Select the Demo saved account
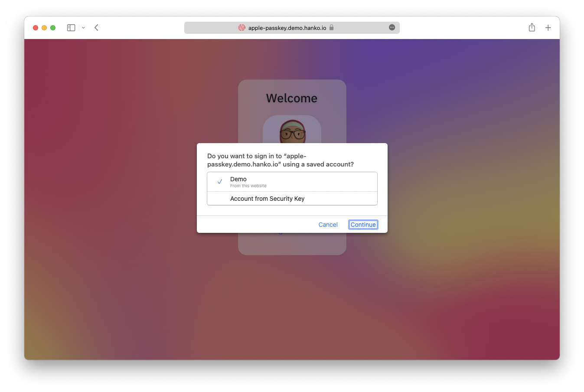The height and width of the screenshot is (392, 584). 292,182
